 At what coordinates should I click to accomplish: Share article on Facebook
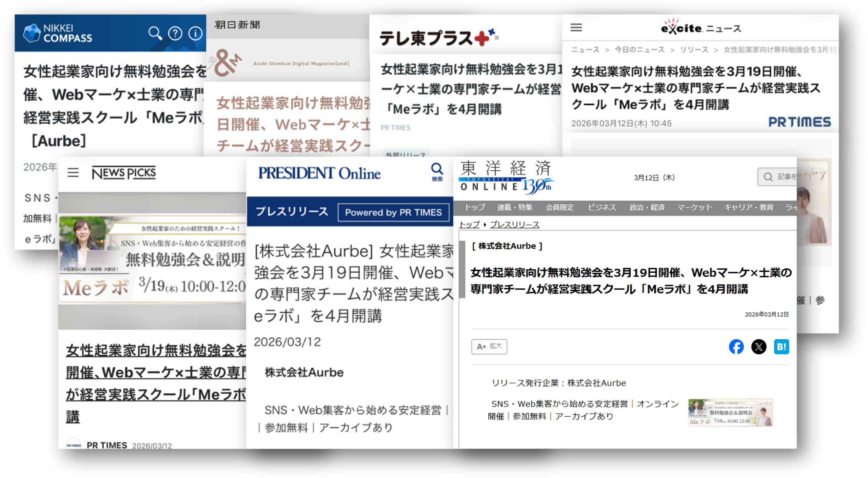(736, 347)
